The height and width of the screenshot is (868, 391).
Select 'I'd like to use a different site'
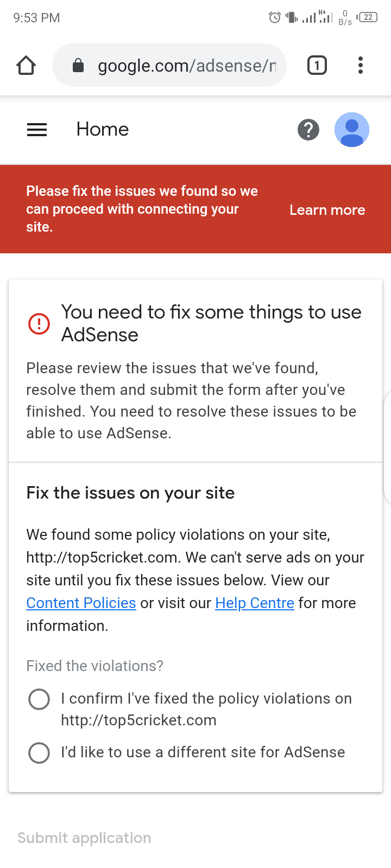point(39,752)
